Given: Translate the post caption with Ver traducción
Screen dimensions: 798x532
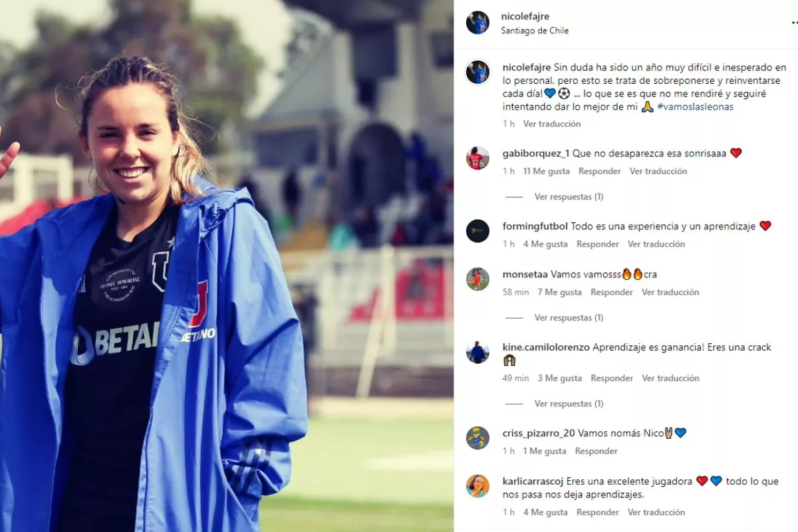Looking at the screenshot, I should [552, 124].
